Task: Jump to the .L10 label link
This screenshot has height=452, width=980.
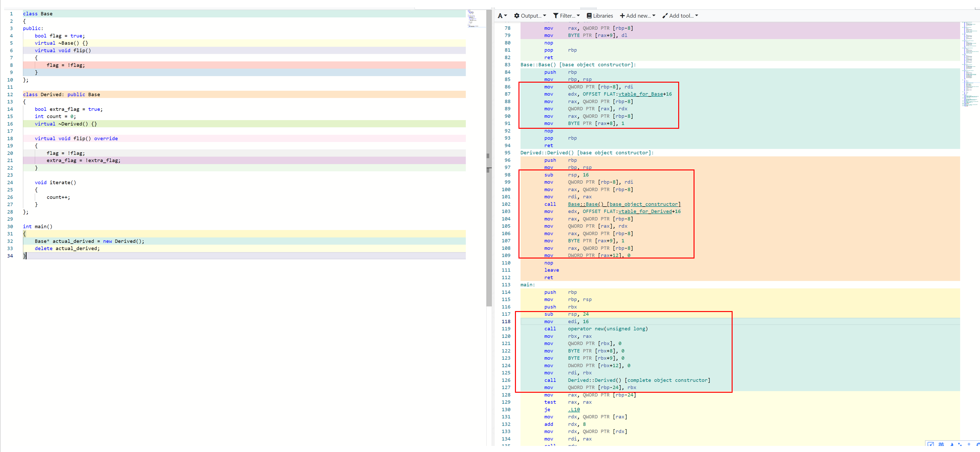Action: click(x=574, y=409)
